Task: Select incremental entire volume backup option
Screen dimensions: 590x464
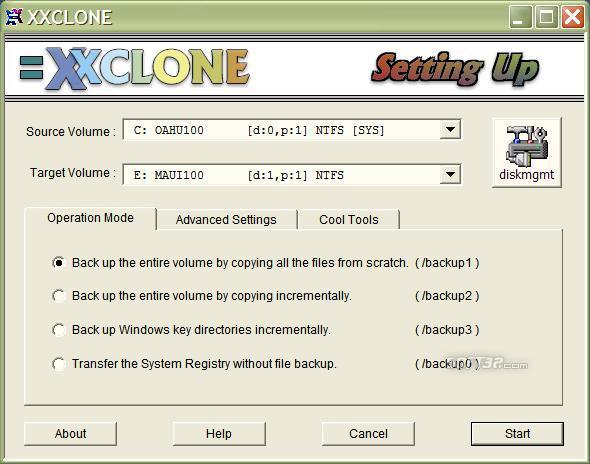Action: (59, 296)
